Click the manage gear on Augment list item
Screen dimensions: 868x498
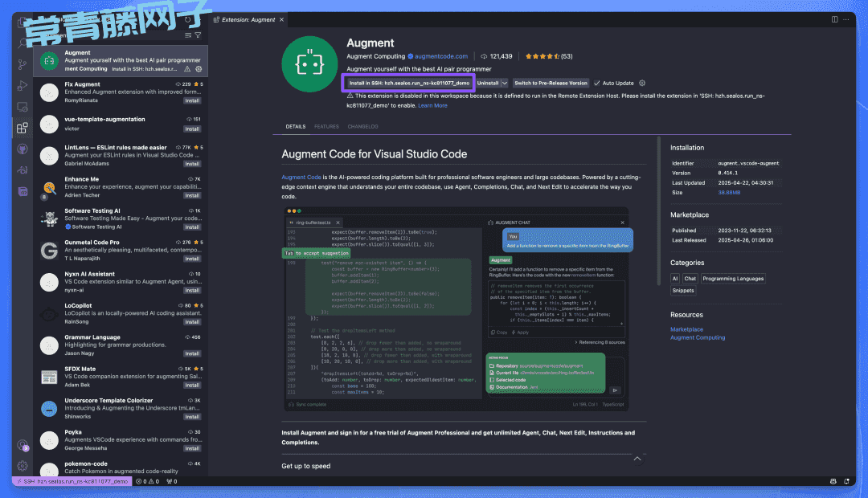coord(199,69)
